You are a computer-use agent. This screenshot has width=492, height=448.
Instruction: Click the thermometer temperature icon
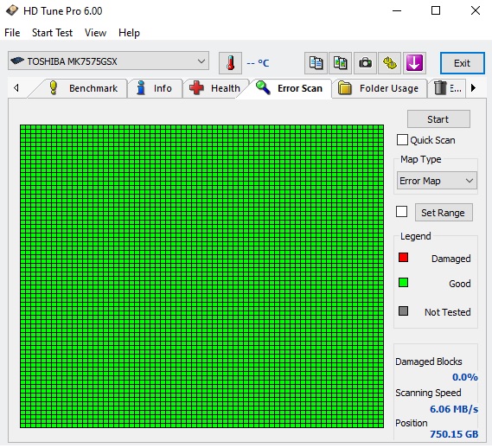(230, 63)
